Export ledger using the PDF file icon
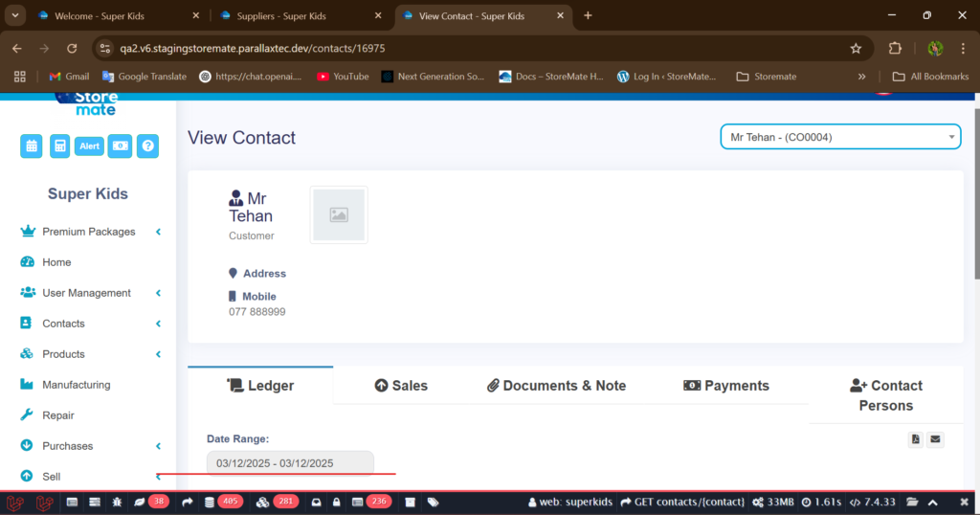Viewport: 980px width, 515px height. [916, 439]
